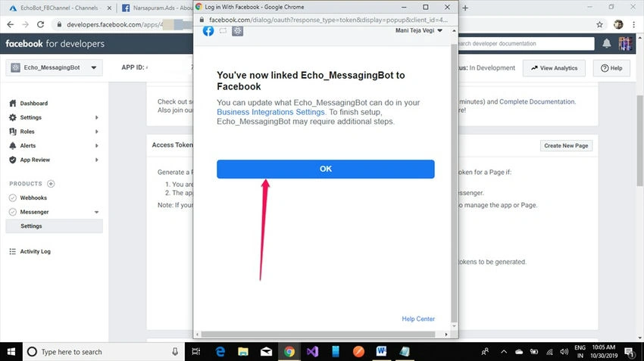The image size is (644, 361).
Task: Click the View Analytics button
Action: point(555,68)
